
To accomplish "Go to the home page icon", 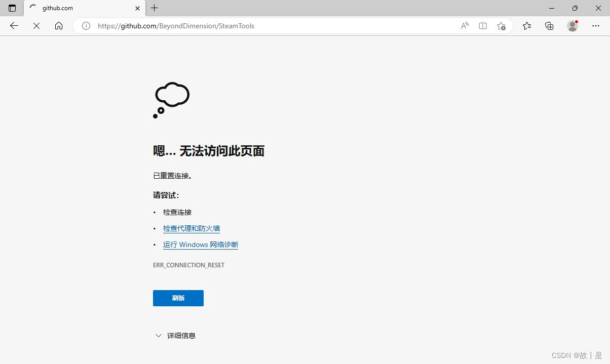I will point(59,26).
